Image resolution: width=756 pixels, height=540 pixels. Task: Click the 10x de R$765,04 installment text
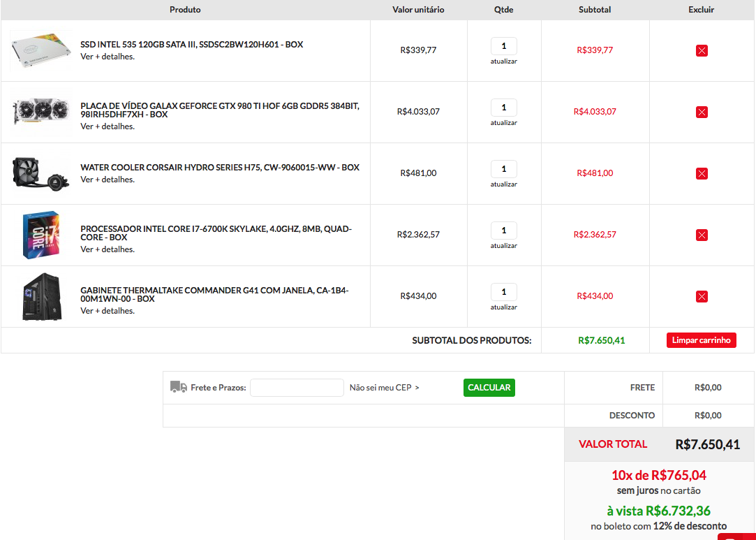click(x=659, y=475)
